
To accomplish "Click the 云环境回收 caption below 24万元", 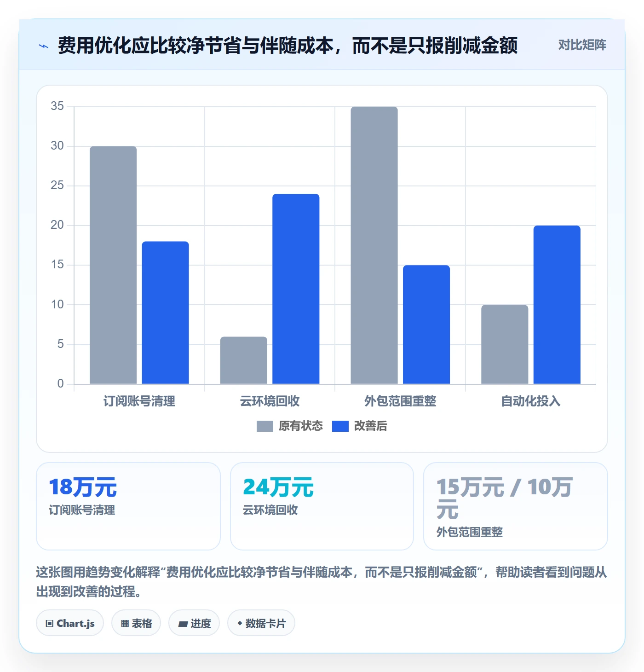I will [270, 510].
